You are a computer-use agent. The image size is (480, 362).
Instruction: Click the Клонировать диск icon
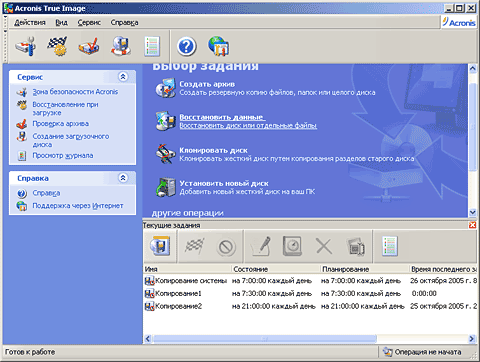point(165,154)
